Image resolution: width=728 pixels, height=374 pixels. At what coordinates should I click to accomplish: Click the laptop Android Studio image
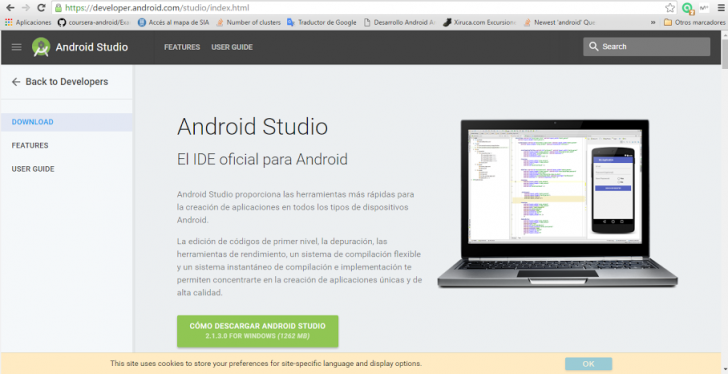(x=557, y=203)
